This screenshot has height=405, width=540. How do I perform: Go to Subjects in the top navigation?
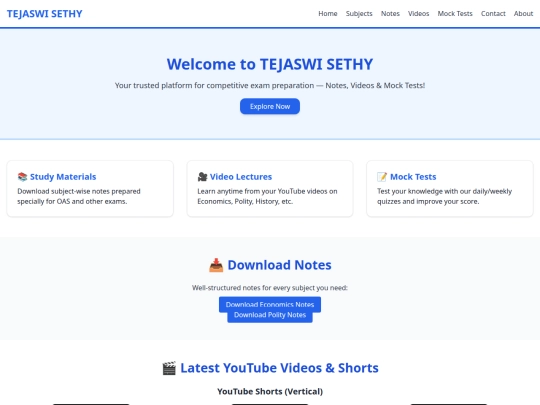(359, 13)
